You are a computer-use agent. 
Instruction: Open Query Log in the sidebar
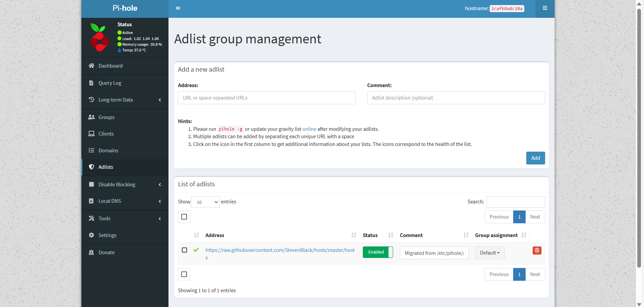(110, 83)
